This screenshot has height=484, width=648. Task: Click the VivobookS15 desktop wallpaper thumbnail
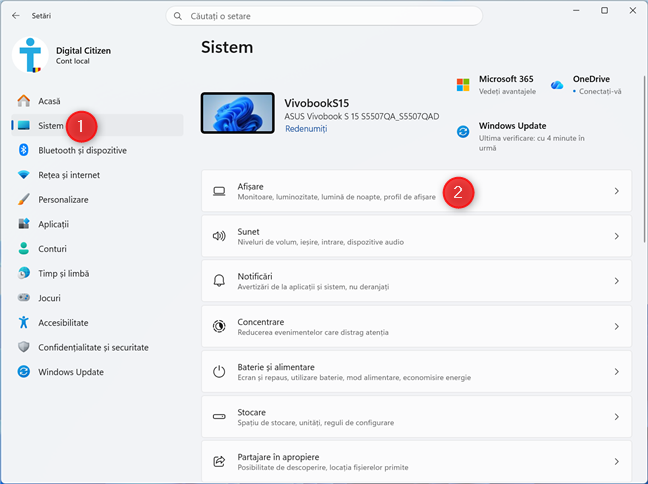coord(238,113)
